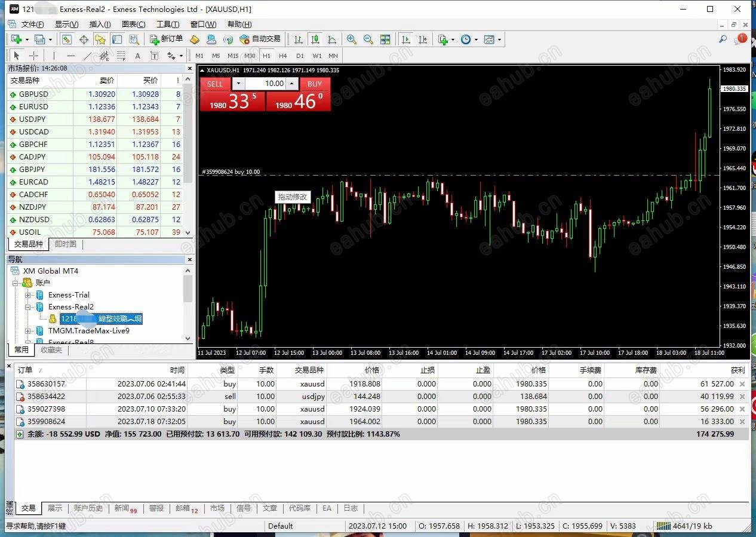Switch chart to bar chart type

click(x=299, y=39)
